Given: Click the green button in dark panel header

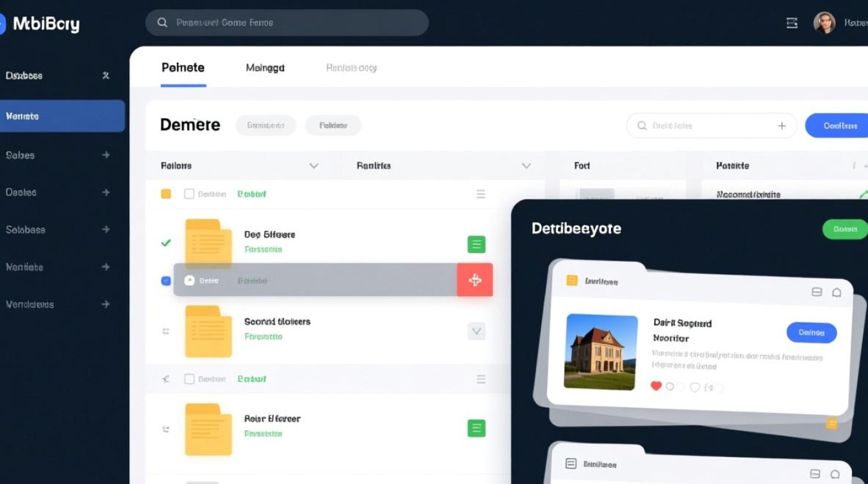Looking at the screenshot, I should tap(844, 229).
